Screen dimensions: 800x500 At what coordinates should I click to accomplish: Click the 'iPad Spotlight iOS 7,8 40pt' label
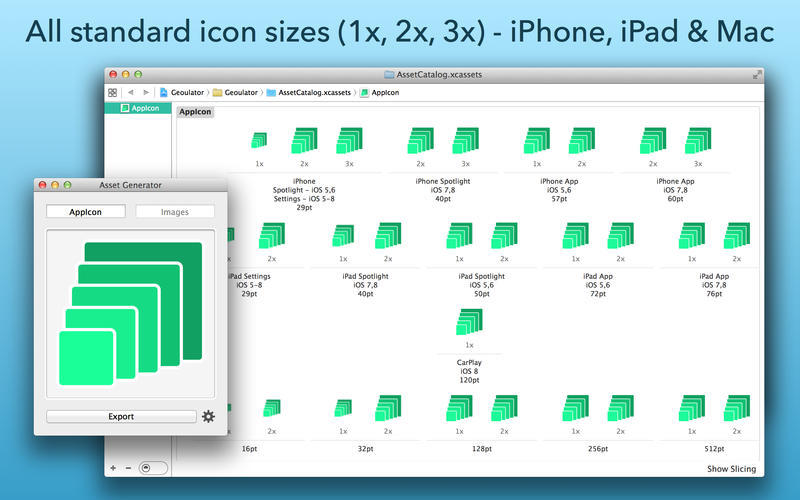point(365,285)
